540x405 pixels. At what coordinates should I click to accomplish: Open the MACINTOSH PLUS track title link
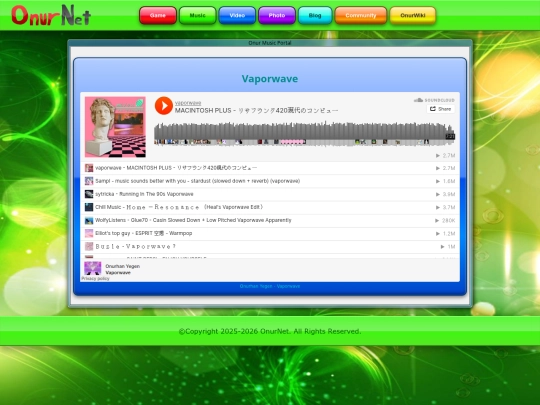[256, 111]
